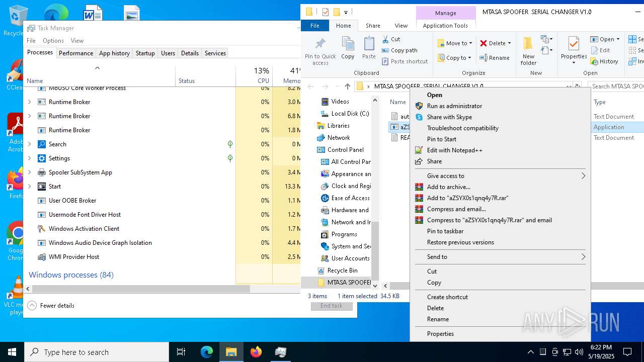
Task: Click the Copy ribbon icon
Action: pyautogui.click(x=348, y=48)
